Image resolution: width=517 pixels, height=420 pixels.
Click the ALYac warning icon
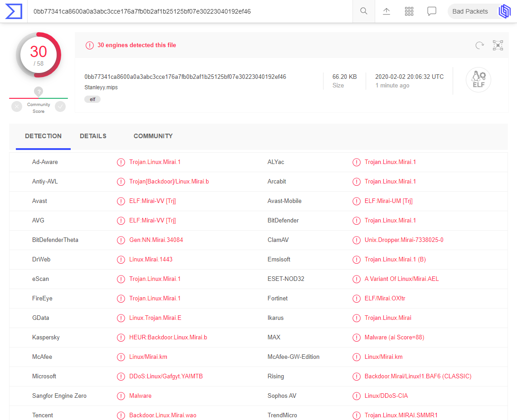357,162
